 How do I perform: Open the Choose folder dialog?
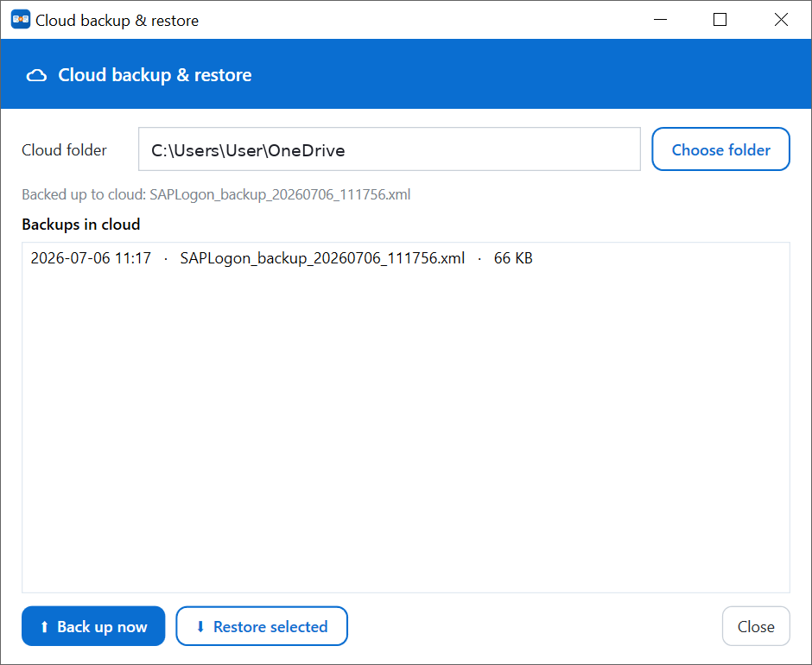tap(720, 149)
